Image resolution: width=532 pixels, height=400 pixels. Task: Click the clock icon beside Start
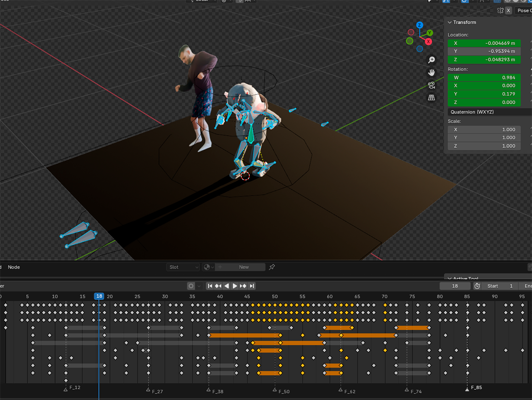click(x=477, y=286)
